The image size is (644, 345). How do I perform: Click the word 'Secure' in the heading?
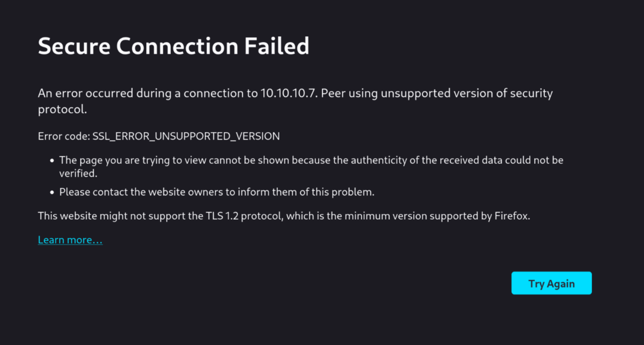pos(74,46)
